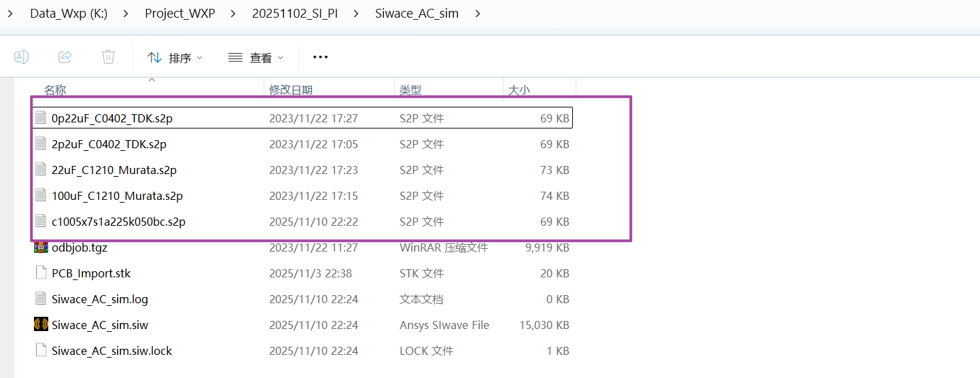Go to Project_WXP in breadcrumb
Screen dimensions: 980x378
point(180,14)
